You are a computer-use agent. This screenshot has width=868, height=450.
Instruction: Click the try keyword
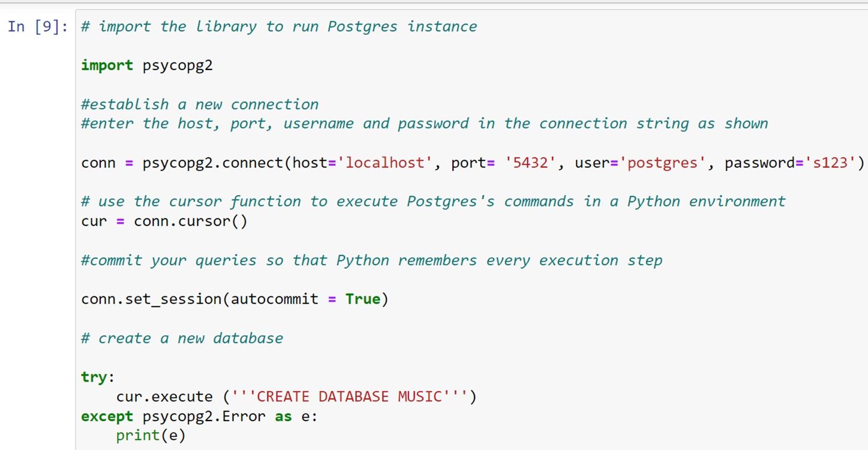tap(93, 376)
